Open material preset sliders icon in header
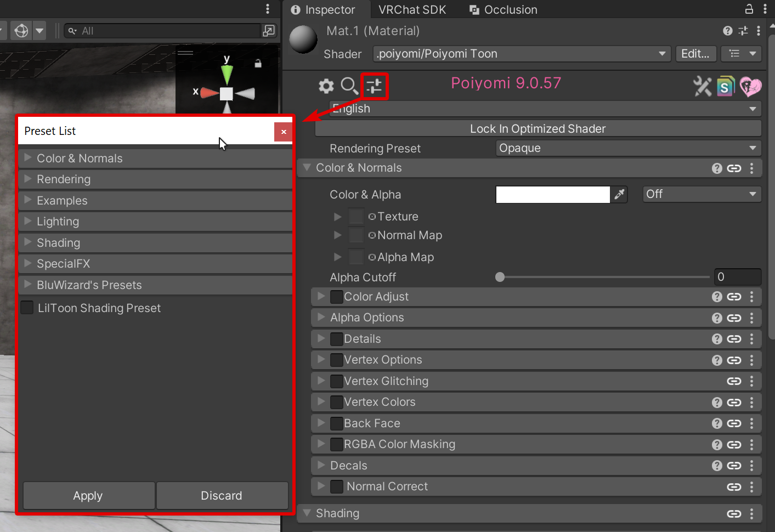Viewport: 775px width, 532px height. pos(743,31)
